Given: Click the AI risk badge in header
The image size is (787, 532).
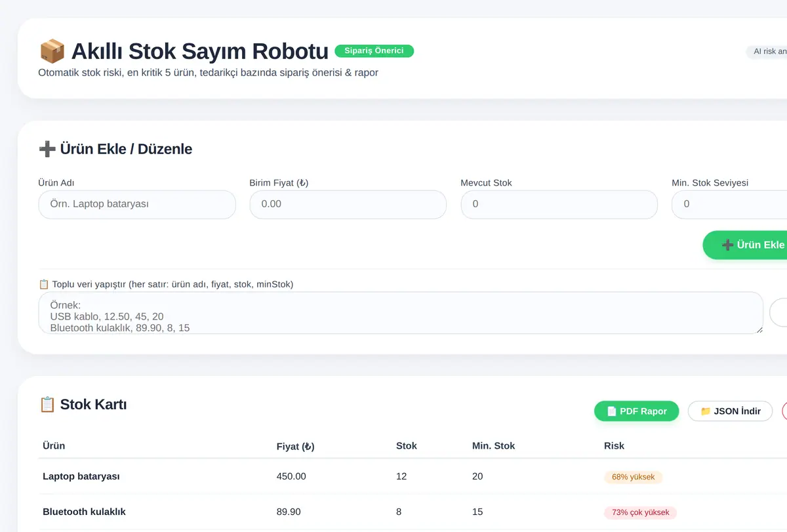Looking at the screenshot, I should [x=766, y=51].
